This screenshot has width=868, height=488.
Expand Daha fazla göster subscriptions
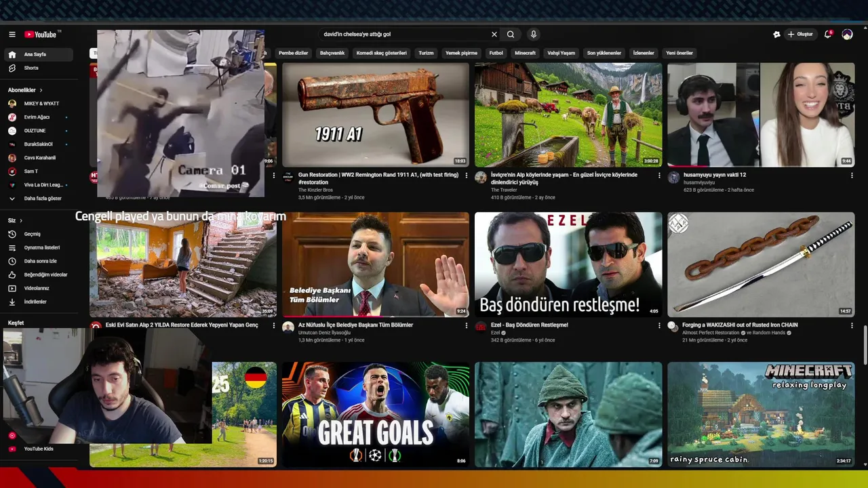click(x=40, y=199)
